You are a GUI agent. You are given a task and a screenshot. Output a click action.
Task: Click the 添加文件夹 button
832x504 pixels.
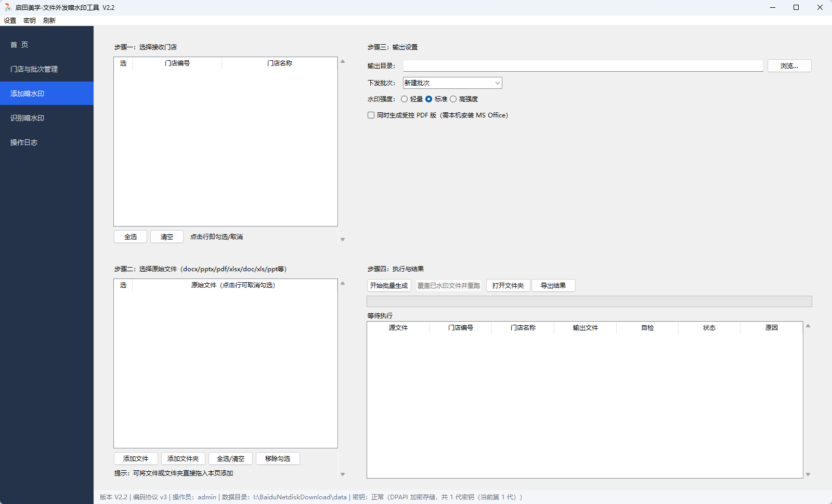183,459
